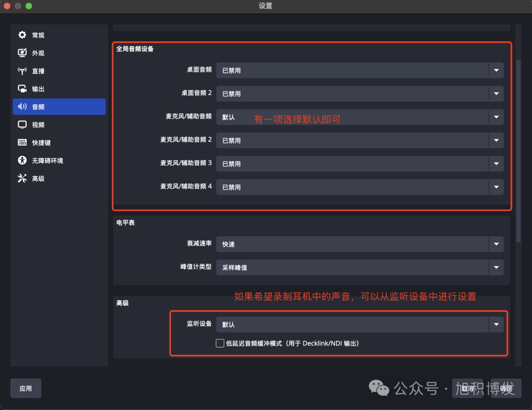
Task: Open the 桌面音频 device dropdown
Action: [496, 70]
